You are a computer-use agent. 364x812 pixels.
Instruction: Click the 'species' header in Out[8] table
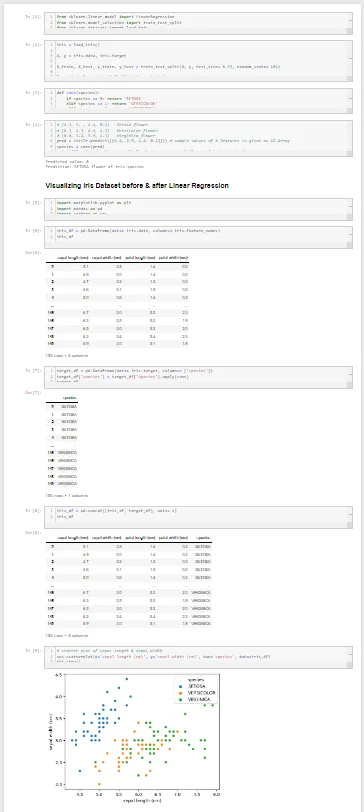point(203,538)
